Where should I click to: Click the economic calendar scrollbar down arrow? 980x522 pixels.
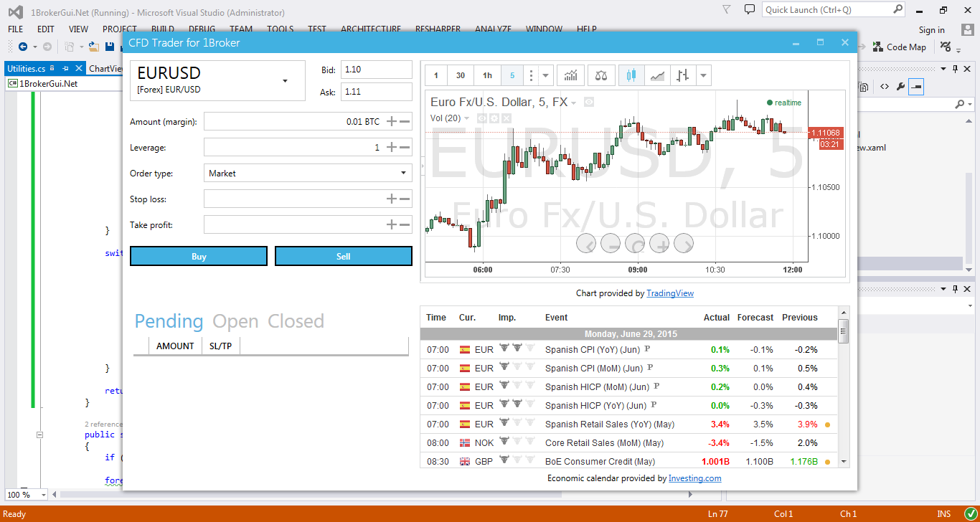point(843,462)
